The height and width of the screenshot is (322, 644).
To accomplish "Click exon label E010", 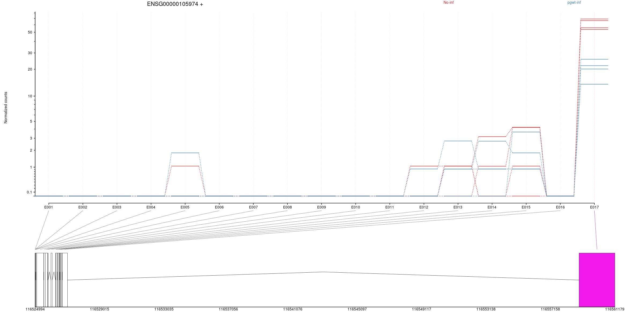I will 356,207.
